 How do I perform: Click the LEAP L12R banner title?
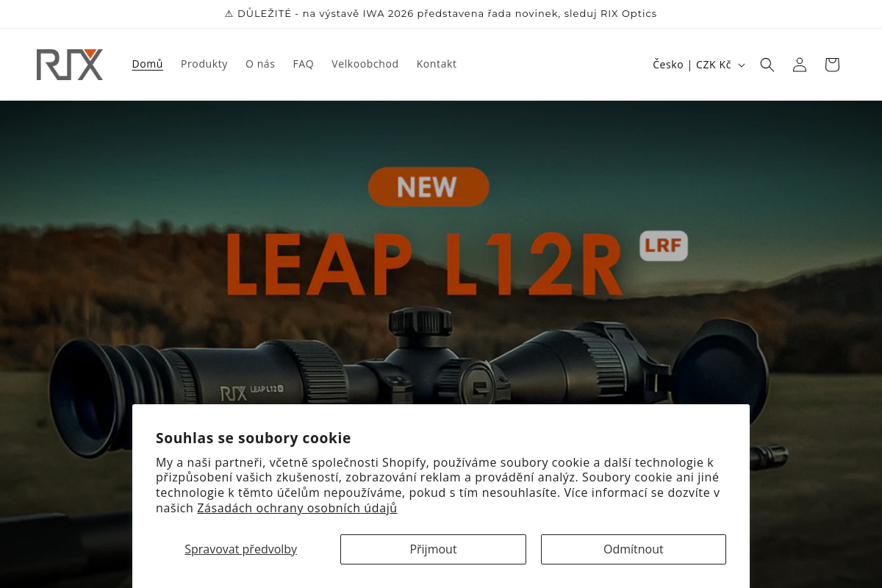tap(424, 264)
